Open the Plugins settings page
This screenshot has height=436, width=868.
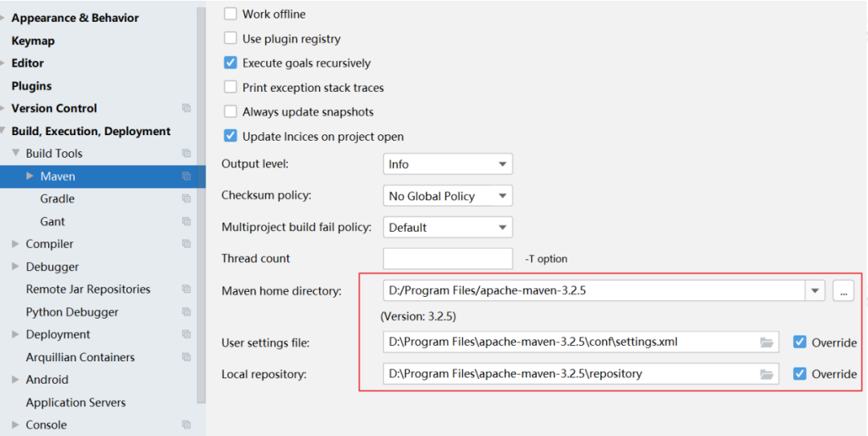pyautogui.click(x=31, y=86)
